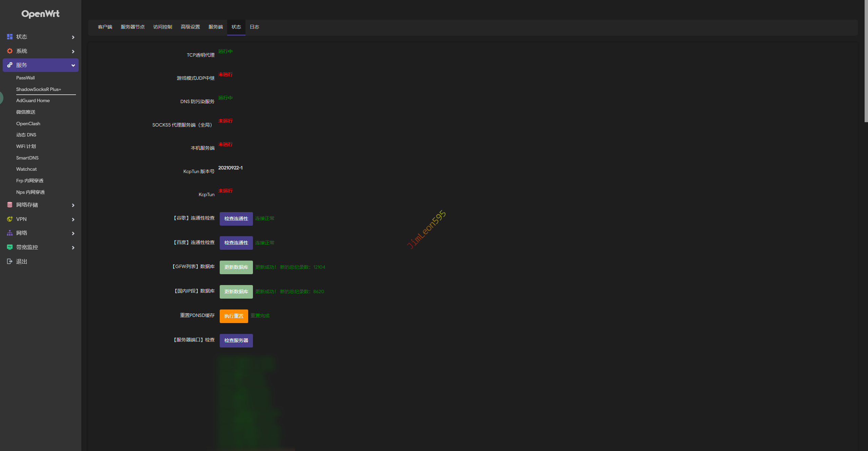The width and height of the screenshot is (868, 451).
Task: Click the Bandwidth Monitor screen icon
Action: point(10,247)
